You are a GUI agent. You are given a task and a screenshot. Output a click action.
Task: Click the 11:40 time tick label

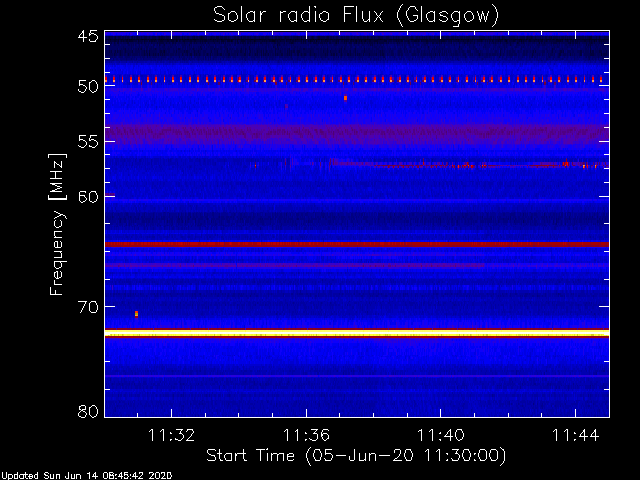click(441, 435)
